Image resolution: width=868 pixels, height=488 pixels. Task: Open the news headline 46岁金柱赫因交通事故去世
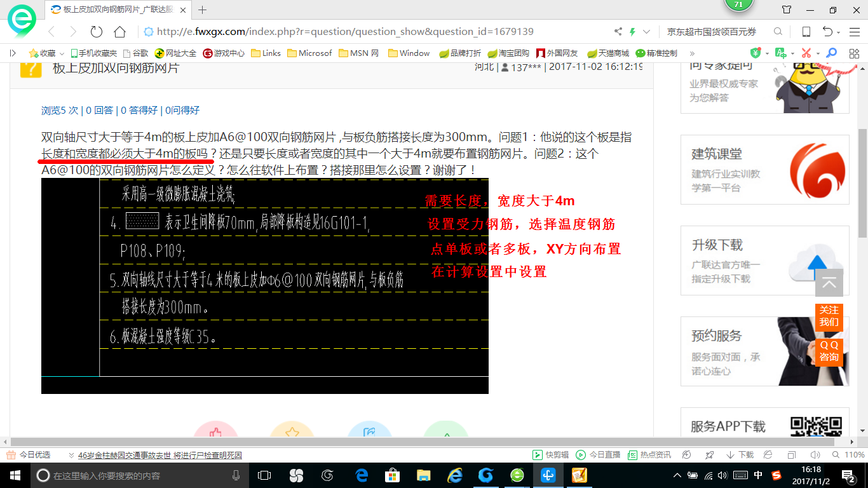tap(159, 455)
